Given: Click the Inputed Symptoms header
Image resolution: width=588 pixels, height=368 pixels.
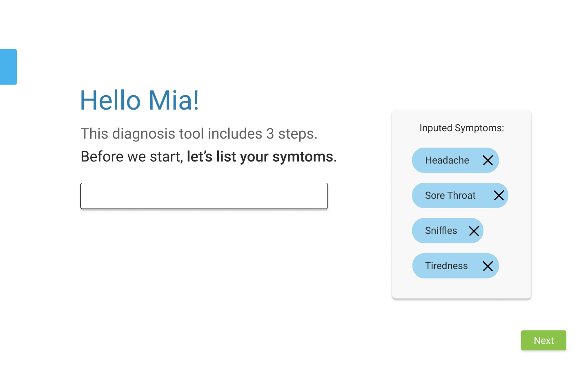Looking at the screenshot, I should (x=461, y=128).
